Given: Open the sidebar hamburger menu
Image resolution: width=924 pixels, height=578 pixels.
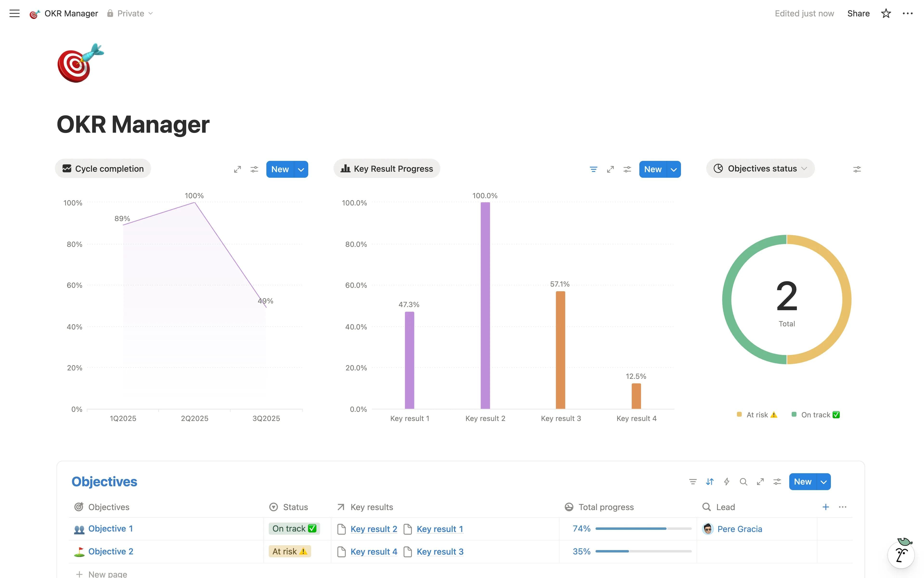Looking at the screenshot, I should 14,13.
